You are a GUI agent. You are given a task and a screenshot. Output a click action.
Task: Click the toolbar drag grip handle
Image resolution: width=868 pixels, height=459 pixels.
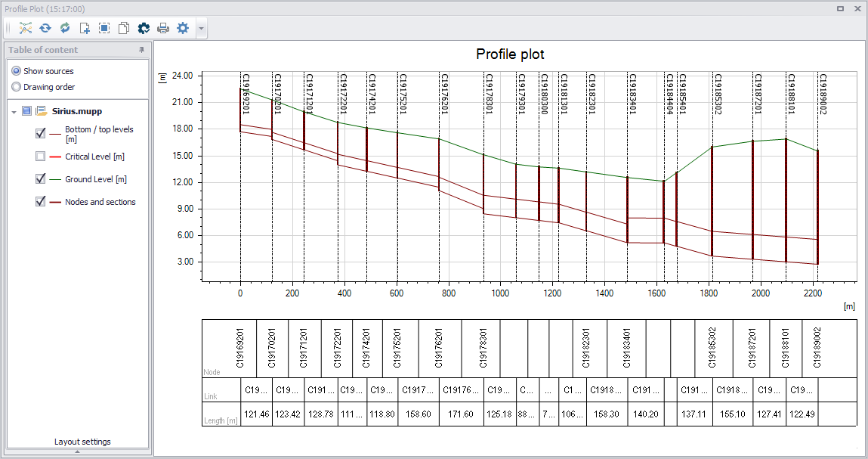(x=8, y=28)
